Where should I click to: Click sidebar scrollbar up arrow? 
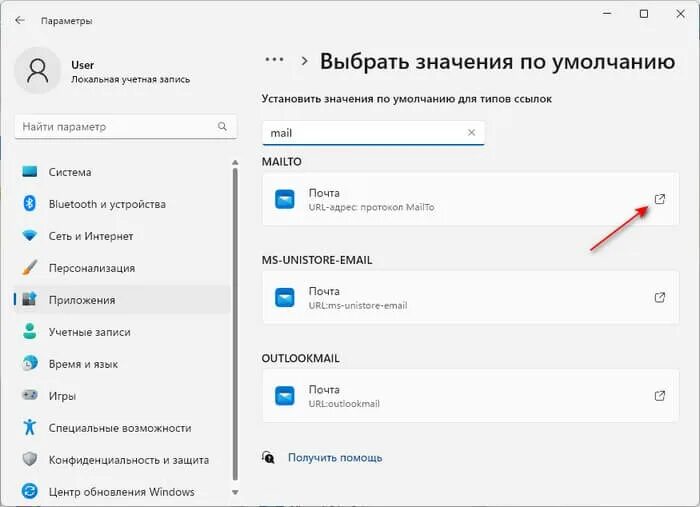point(235,162)
